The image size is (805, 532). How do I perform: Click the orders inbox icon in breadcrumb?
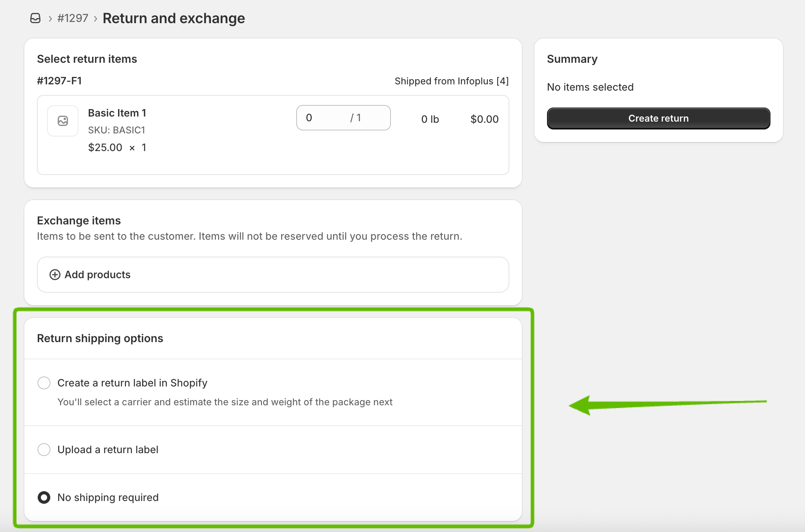click(x=35, y=18)
